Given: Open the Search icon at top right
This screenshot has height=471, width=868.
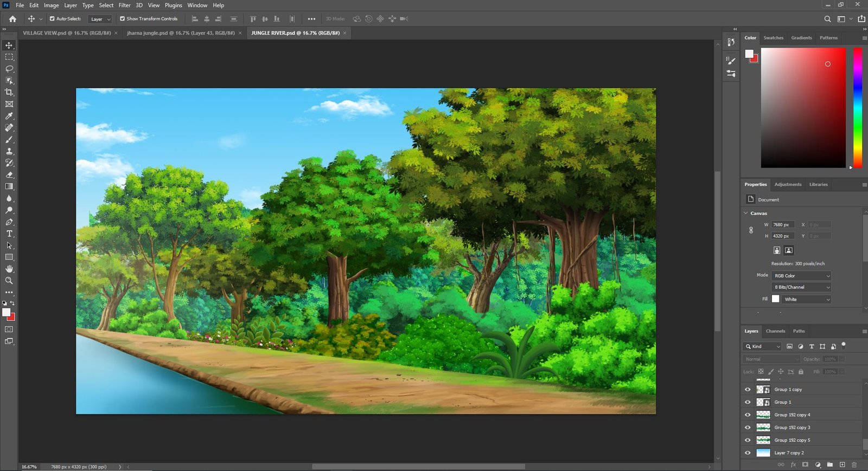Looking at the screenshot, I should click(827, 19).
